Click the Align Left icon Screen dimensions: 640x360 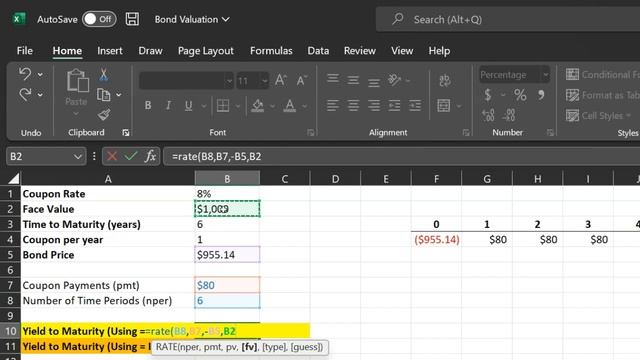tap(333, 106)
